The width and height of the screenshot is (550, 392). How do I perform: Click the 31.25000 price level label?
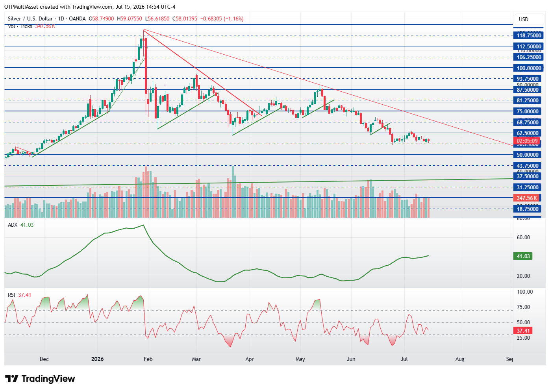(x=528, y=187)
